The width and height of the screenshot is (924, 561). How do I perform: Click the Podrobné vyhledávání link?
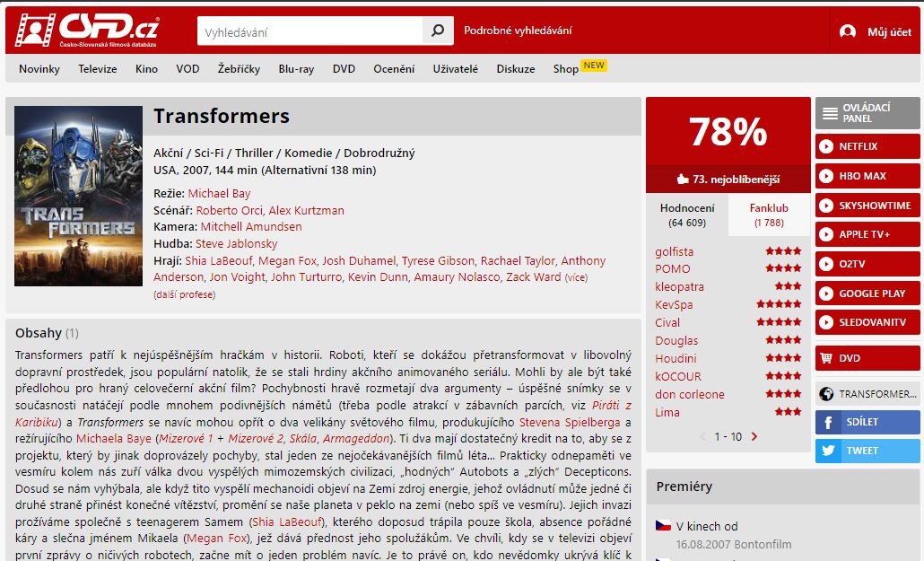click(518, 31)
